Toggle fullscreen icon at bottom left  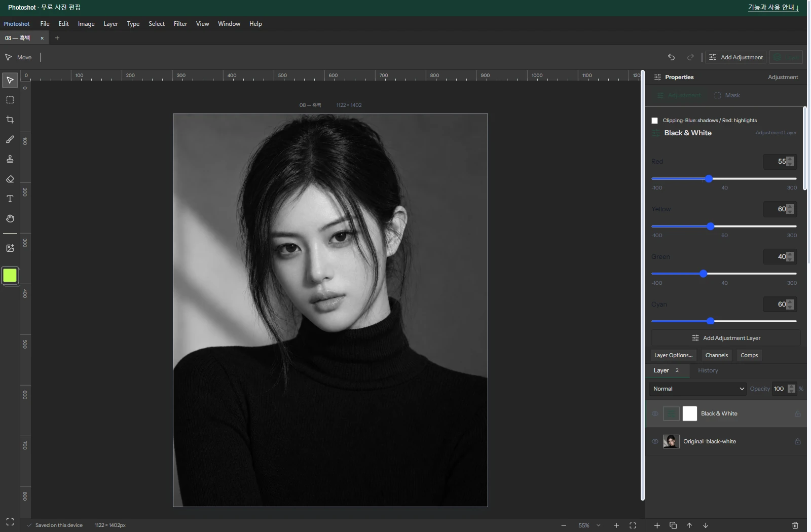pyautogui.click(x=10, y=522)
